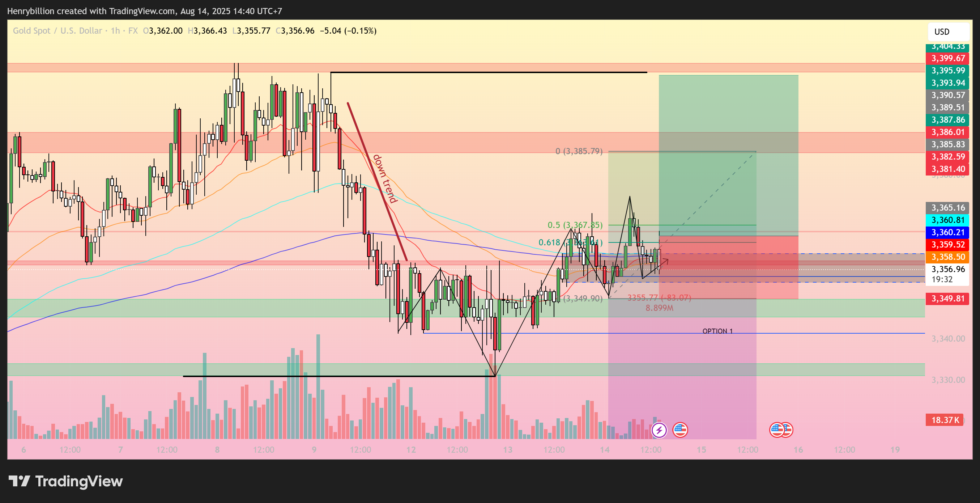
Task: Select the 3,393.94 price label
Action: click(x=947, y=83)
